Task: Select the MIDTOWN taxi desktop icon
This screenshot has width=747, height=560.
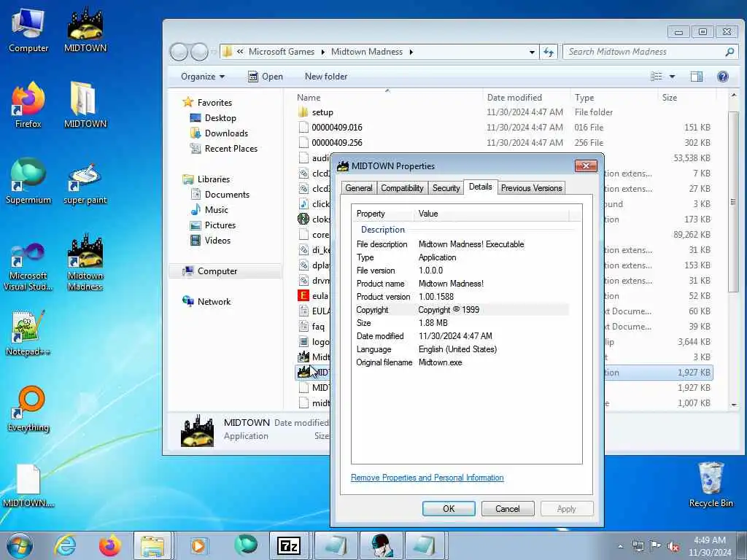Action: 85,30
